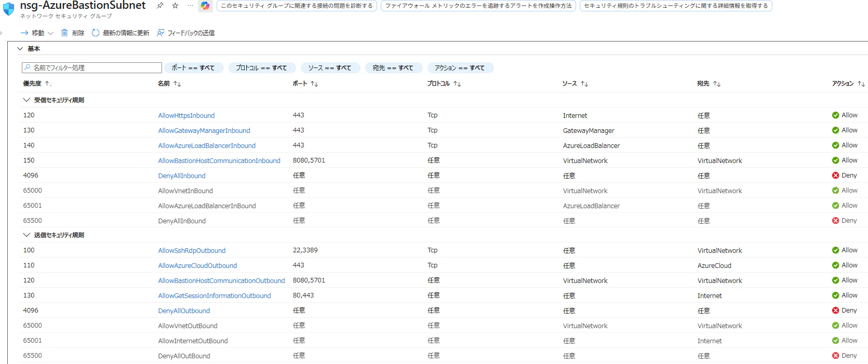Click Allow icon in AllowHttpsInbound row

tap(835, 115)
